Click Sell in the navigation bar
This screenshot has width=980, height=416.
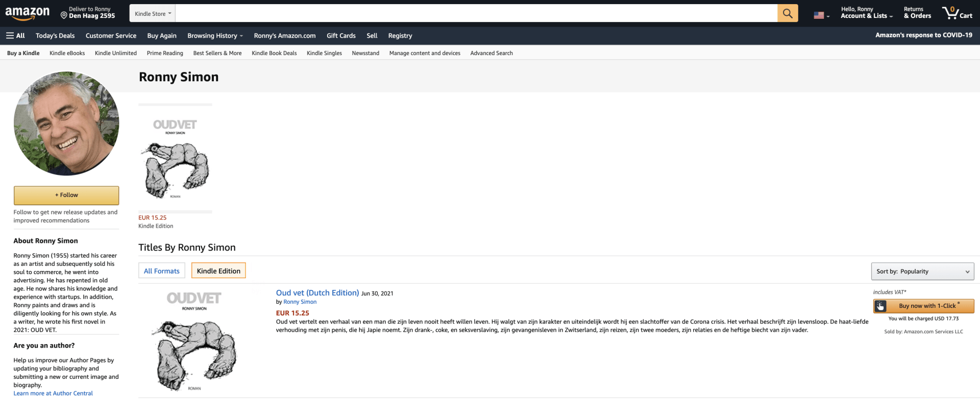pos(372,36)
